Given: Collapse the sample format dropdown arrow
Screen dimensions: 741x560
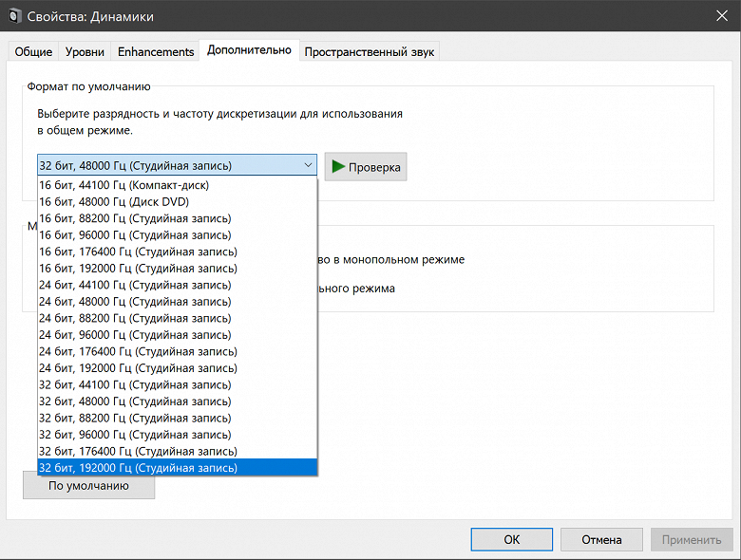Looking at the screenshot, I should click(x=307, y=165).
